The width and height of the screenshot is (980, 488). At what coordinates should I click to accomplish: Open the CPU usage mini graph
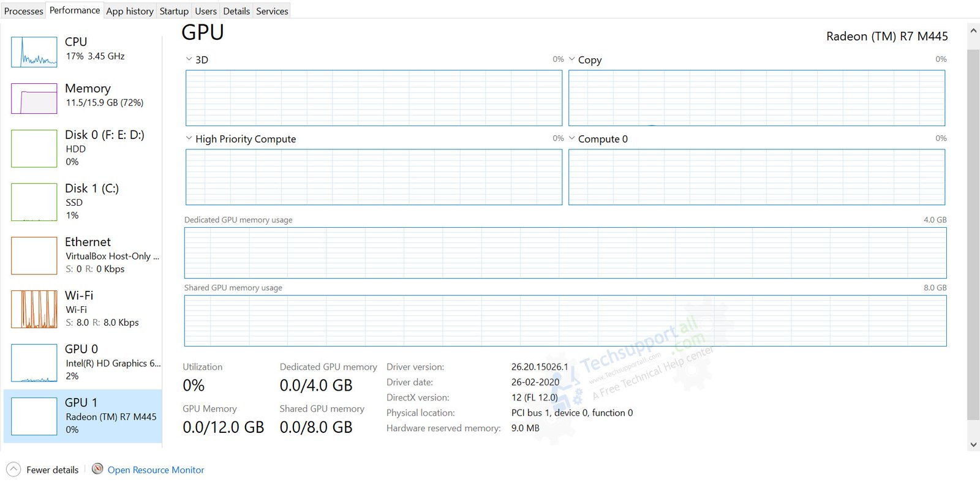coord(34,52)
